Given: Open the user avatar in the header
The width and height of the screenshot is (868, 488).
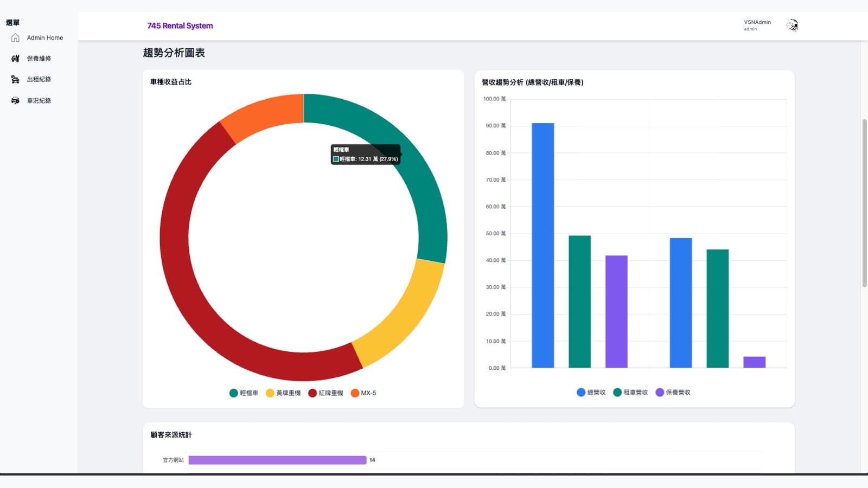Looking at the screenshot, I should [792, 25].
